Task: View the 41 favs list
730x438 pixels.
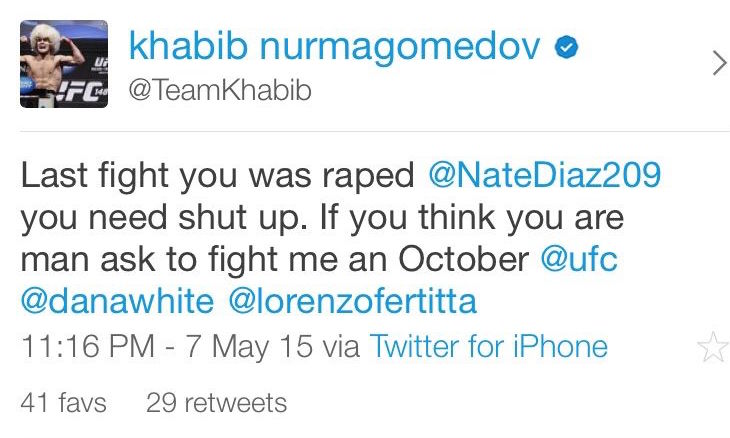Action: pyautogui.click(x=63, y=403)
